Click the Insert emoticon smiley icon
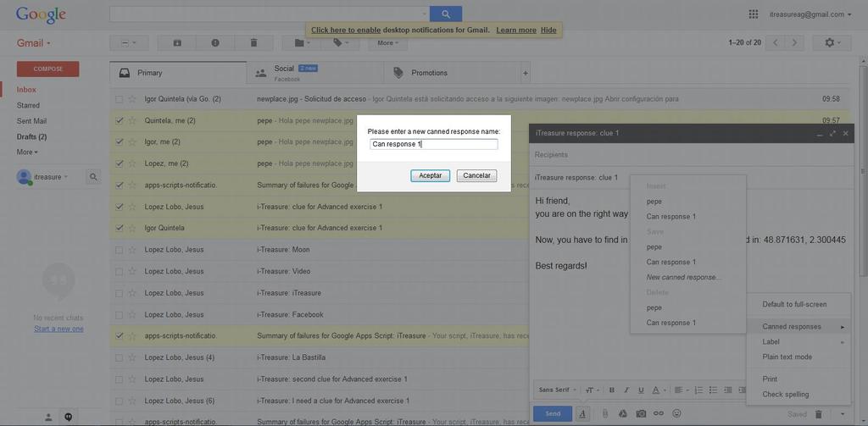Image resolution: width=868 pixels, height=426 pixels. click(676, 413)
